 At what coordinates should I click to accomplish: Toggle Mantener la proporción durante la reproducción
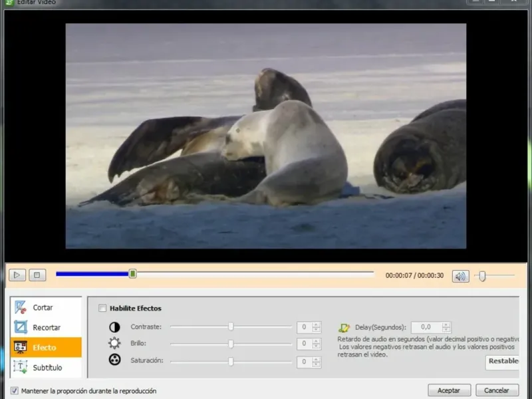click(15, 391)
